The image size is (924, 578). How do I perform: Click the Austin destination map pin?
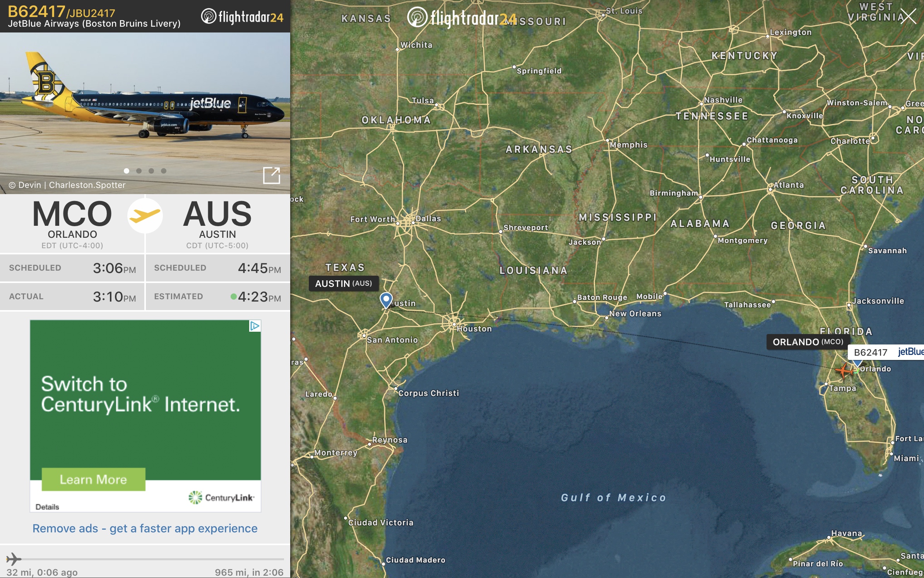click(386, 300)
